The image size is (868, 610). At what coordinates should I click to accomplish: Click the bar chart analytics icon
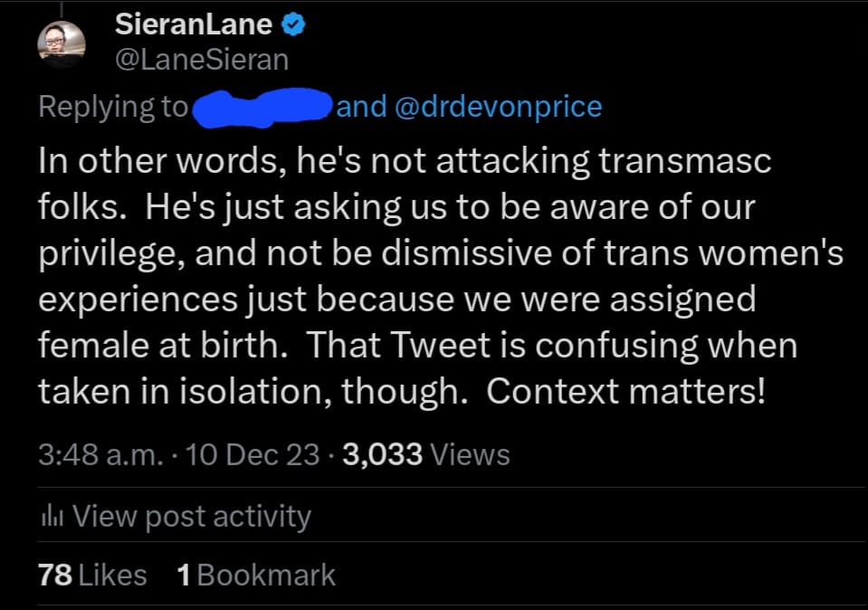coord(51,517)
